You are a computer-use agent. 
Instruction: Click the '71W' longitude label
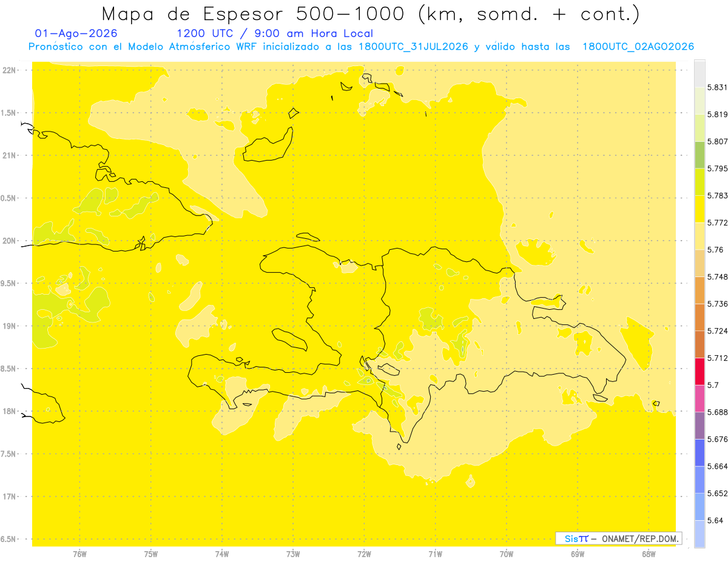(x=435, y=554)
